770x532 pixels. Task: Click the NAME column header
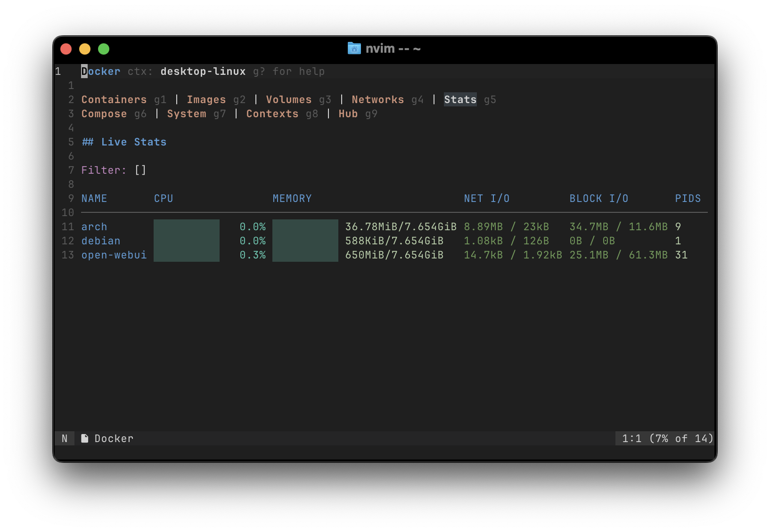[x=94, y=199]
